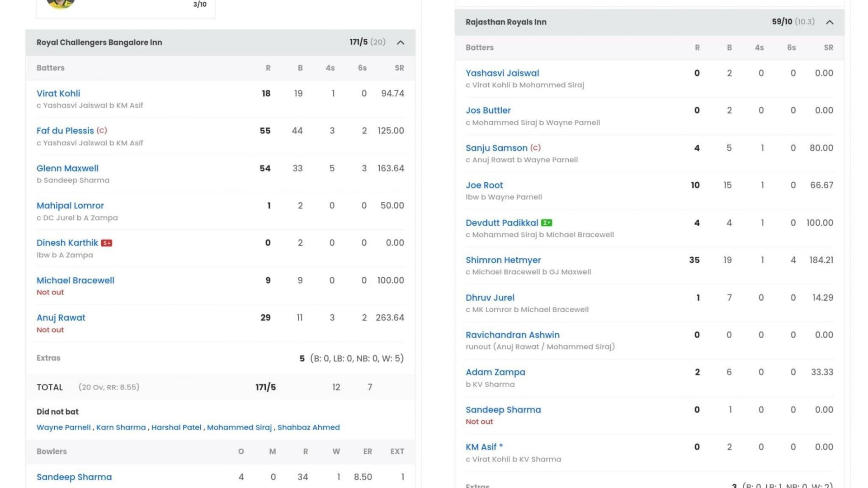Open Virat Kohli's player profile

(x=58, y=94)
